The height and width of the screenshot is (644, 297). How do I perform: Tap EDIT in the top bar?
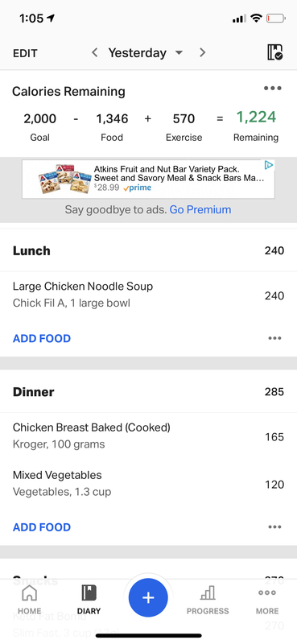pos(25,53)
